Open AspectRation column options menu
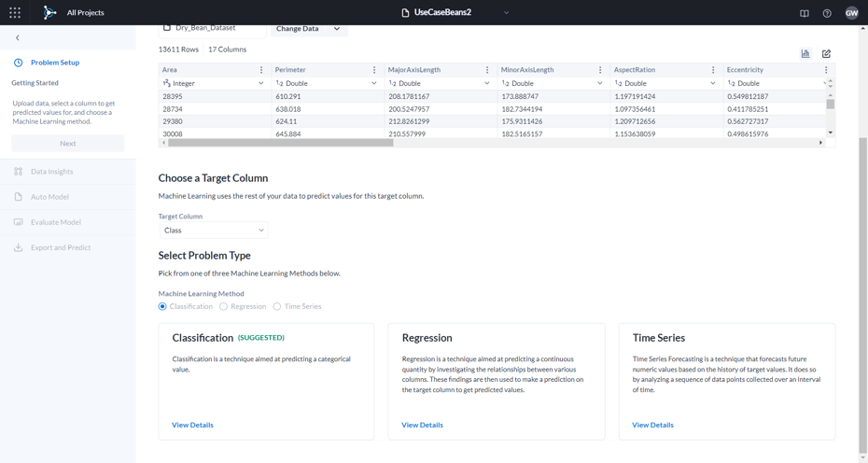The image size is (868, 463). (713, 70)
